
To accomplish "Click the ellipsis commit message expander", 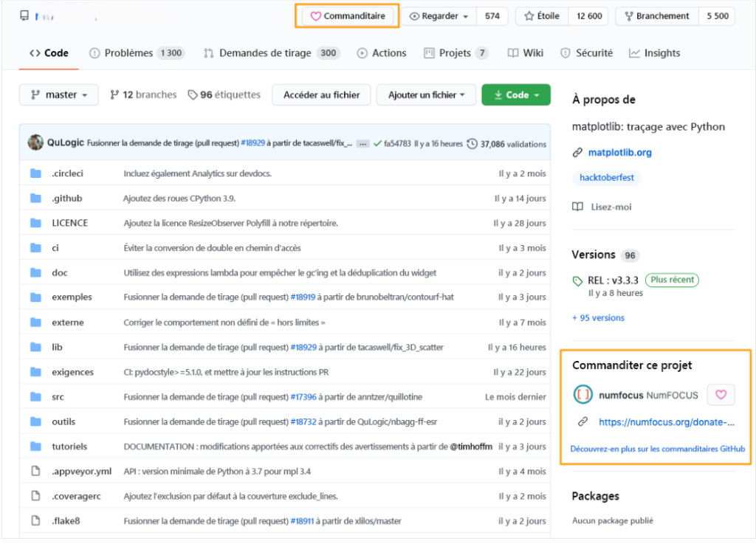I will [362, 144].
